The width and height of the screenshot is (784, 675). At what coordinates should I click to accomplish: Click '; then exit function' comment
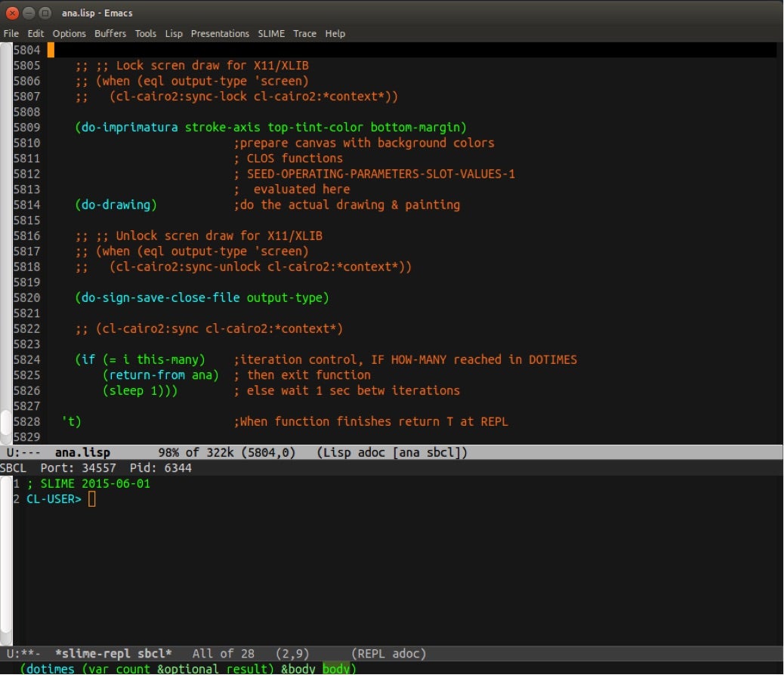[302, 375]
